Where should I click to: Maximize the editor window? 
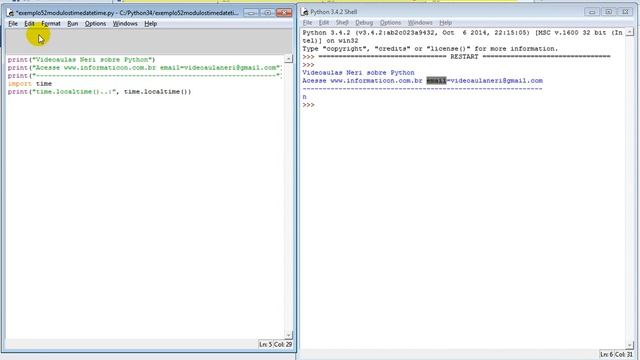(267, 13)
